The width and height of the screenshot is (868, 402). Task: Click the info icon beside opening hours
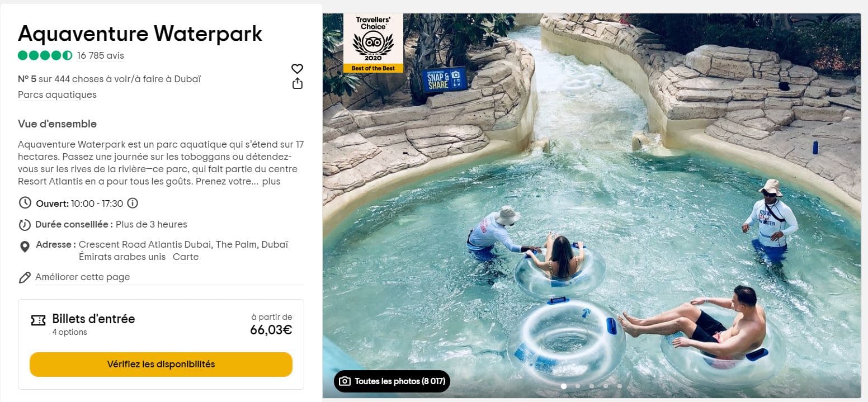[x=133, y=203]
